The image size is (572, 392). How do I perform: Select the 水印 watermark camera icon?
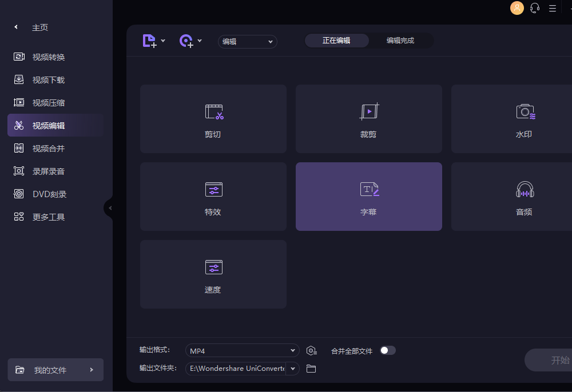click(x=525, y=112)
